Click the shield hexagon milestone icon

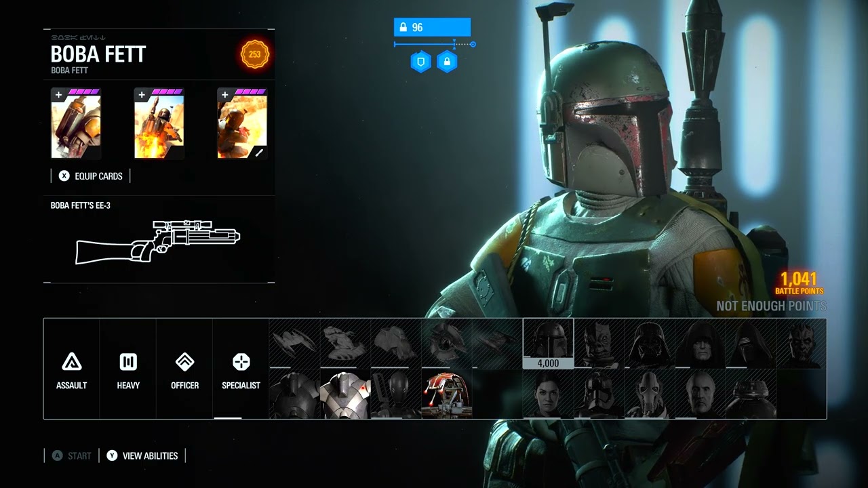click(420, 62)
